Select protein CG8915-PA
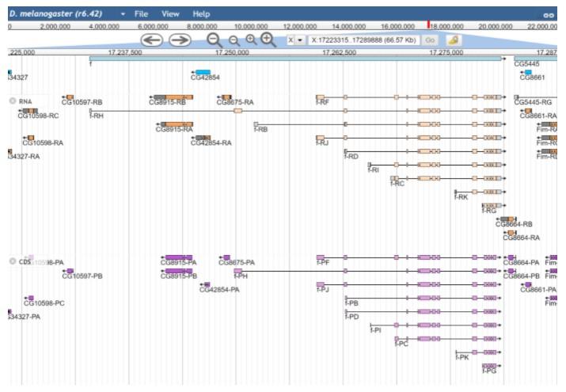This screenshot has height=392, width=566. 179,257
